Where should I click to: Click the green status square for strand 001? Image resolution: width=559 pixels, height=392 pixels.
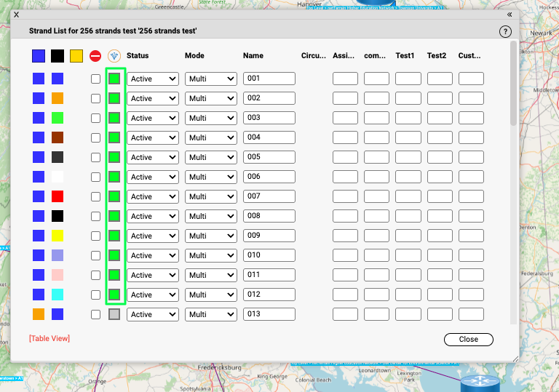[x=114, y=79]
